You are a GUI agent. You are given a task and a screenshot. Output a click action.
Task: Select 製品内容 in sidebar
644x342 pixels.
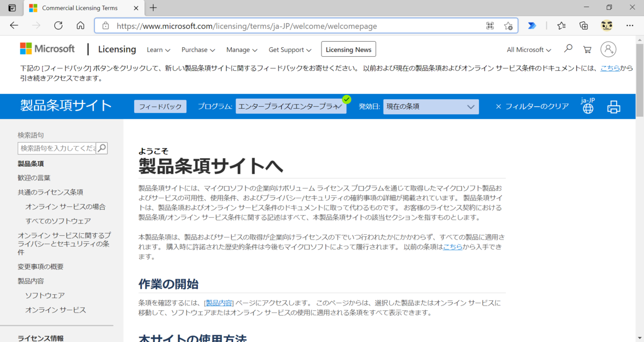coord(31,281)
